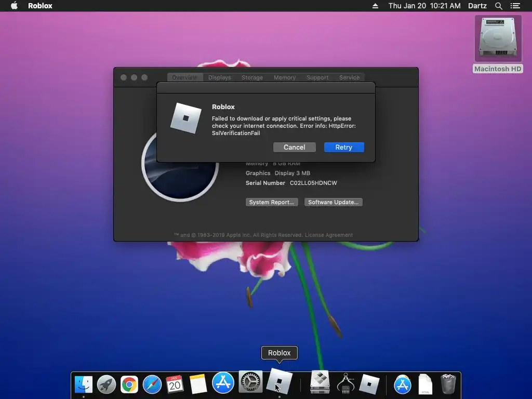Open Safari compass icon in dock
Screen dimensions: 532x399
click(x=152, y=384)
